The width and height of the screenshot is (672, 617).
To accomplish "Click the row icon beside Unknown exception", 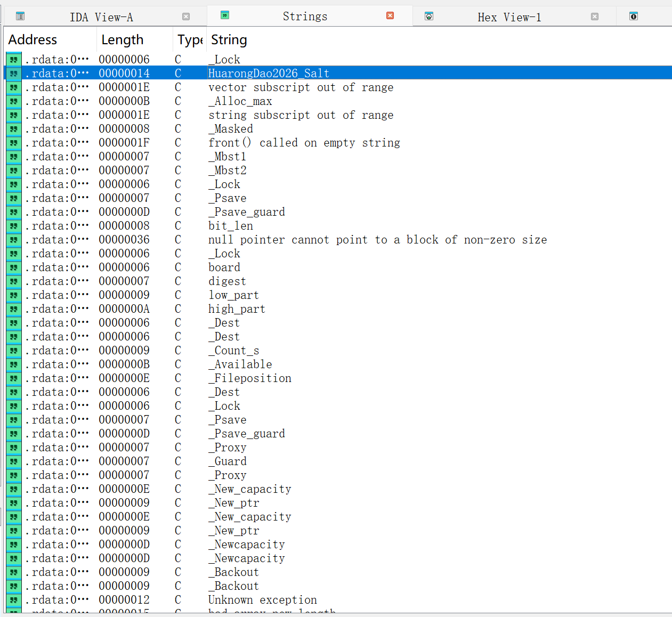I will pos(14,600).
